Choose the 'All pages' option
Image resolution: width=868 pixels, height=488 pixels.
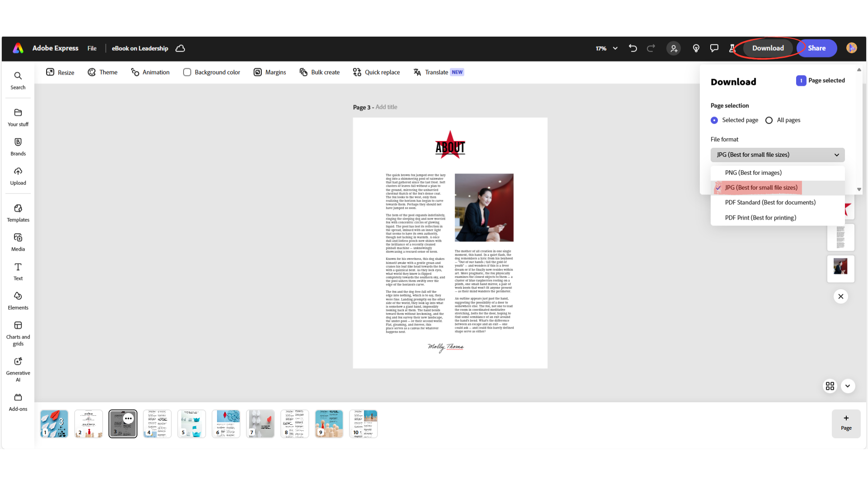point(769,120)
